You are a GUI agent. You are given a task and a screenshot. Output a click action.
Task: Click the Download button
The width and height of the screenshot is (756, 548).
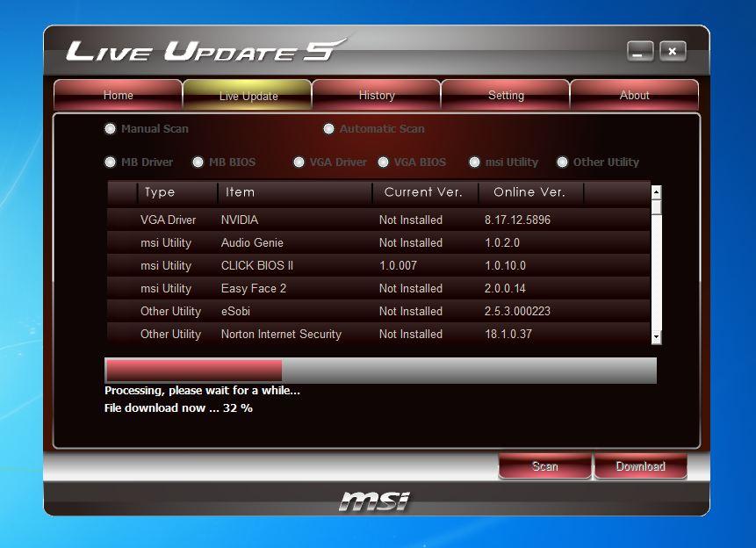[x=640, y=466]
